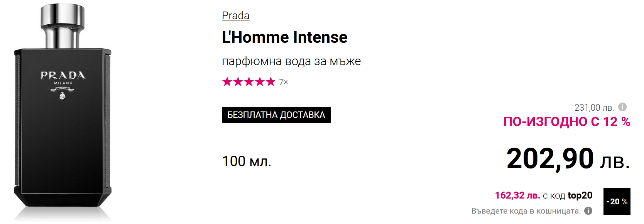Click info icon beside Въведете кода в кошницата
The height and width of the screenshot is (224, 644).
click(x=588, y=211)
